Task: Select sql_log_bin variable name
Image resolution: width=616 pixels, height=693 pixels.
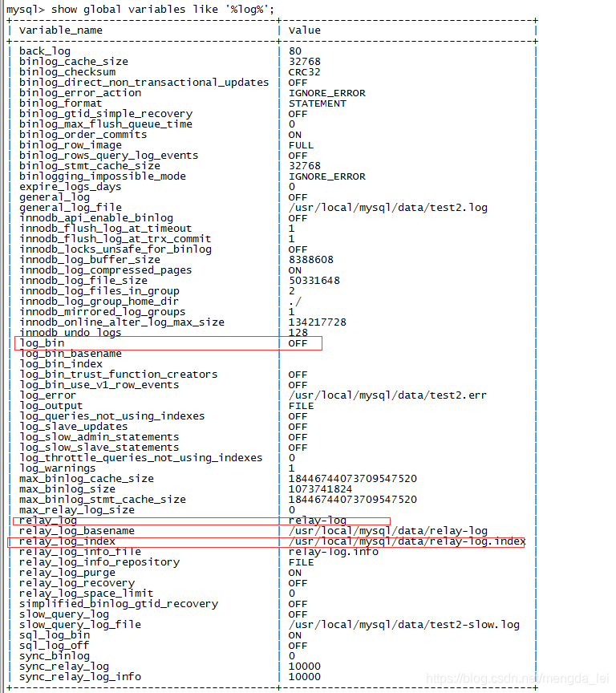Action: pyautogui.click(x=55, y=635)
